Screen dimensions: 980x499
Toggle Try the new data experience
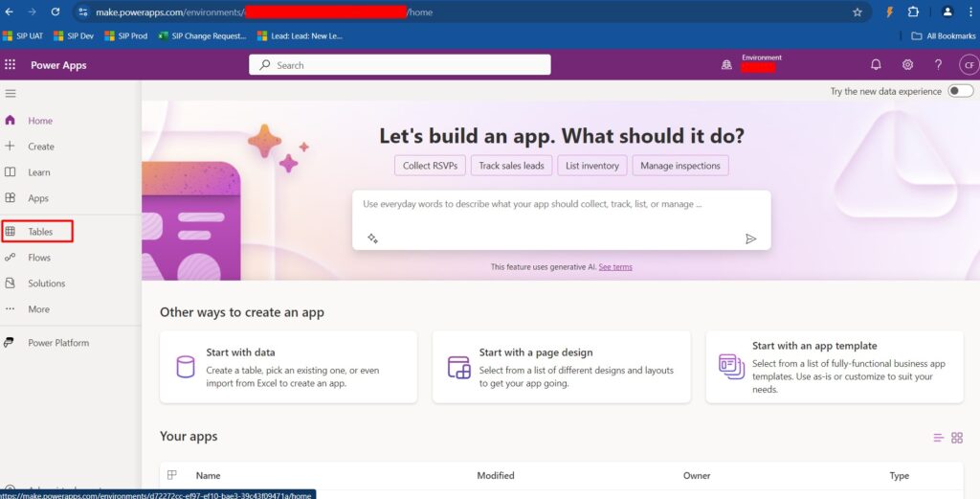(960, 91)
